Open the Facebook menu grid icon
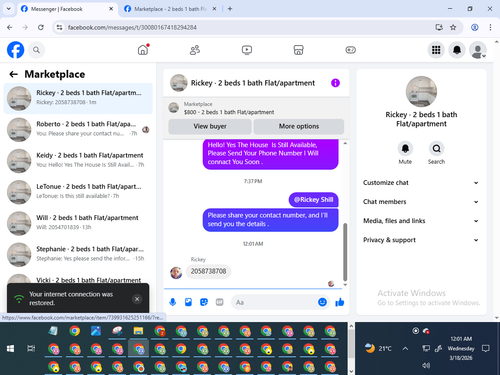 [436, 50]
